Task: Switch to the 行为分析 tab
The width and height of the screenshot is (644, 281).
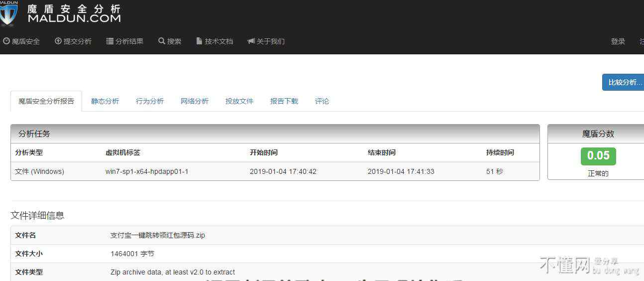Action: (150, 101)
